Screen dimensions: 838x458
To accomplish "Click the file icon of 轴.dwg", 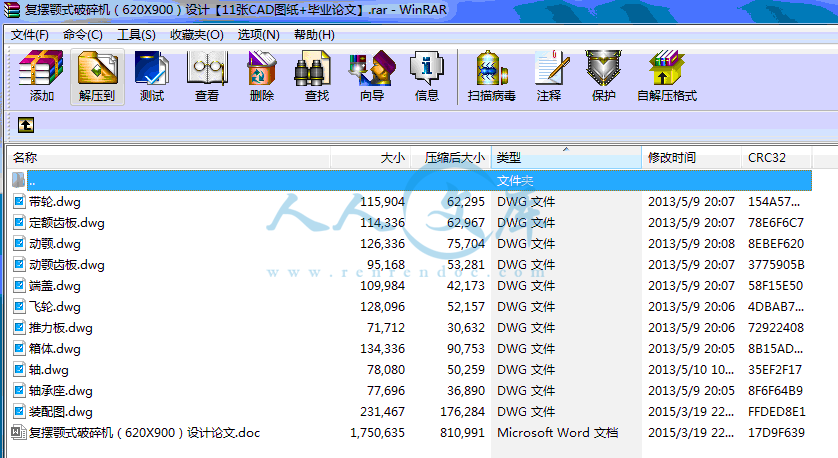I will (x=19, y=370).
